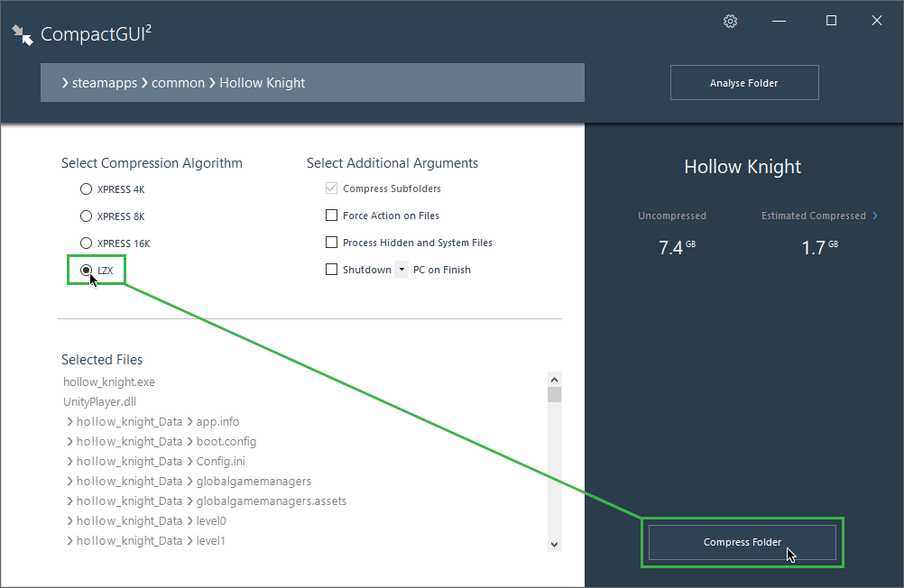Viewport: 904px width, 588px height.
Task: Select the level1 file entry
Action: (x=146, y=541)
